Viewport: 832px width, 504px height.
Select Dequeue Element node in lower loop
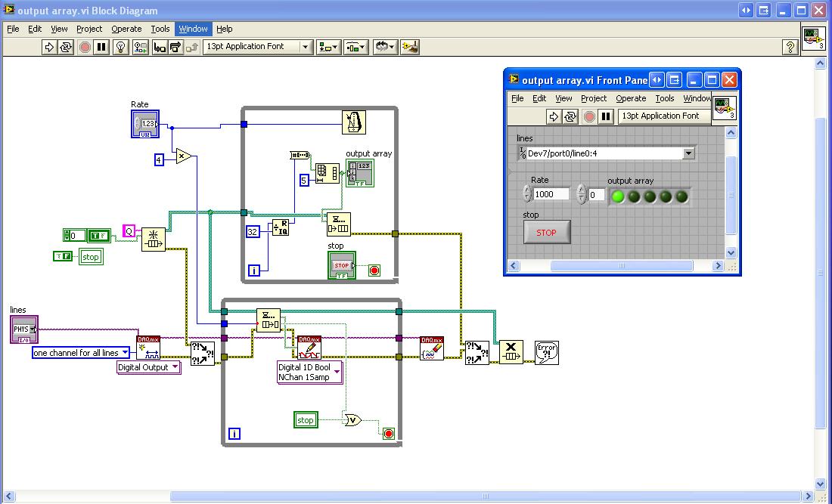pyautogui.click(x=268, y=320)
